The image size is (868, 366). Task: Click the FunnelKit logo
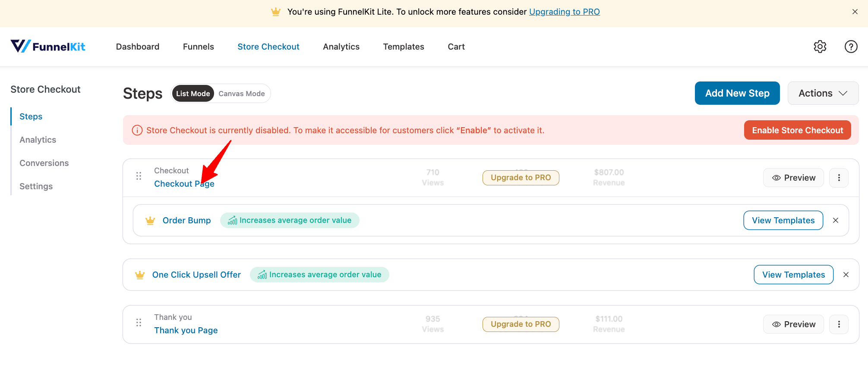coord(48,47)
